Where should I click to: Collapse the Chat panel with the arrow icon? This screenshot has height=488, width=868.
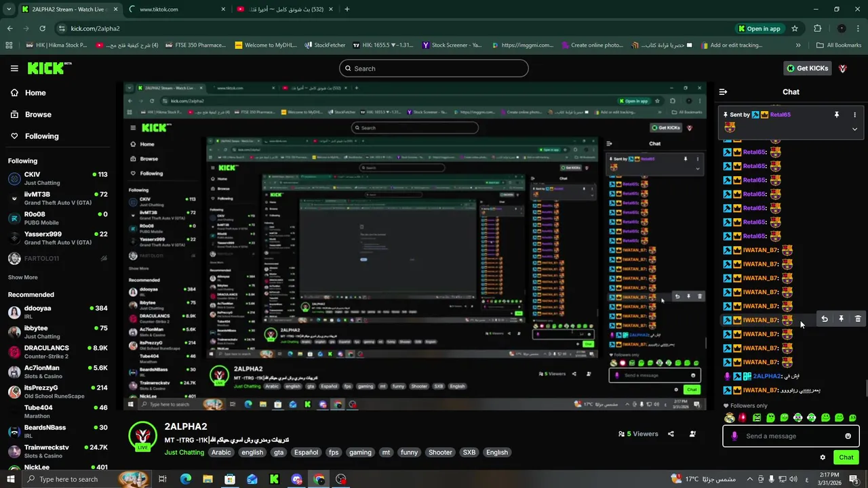click(x=723, y=91)
